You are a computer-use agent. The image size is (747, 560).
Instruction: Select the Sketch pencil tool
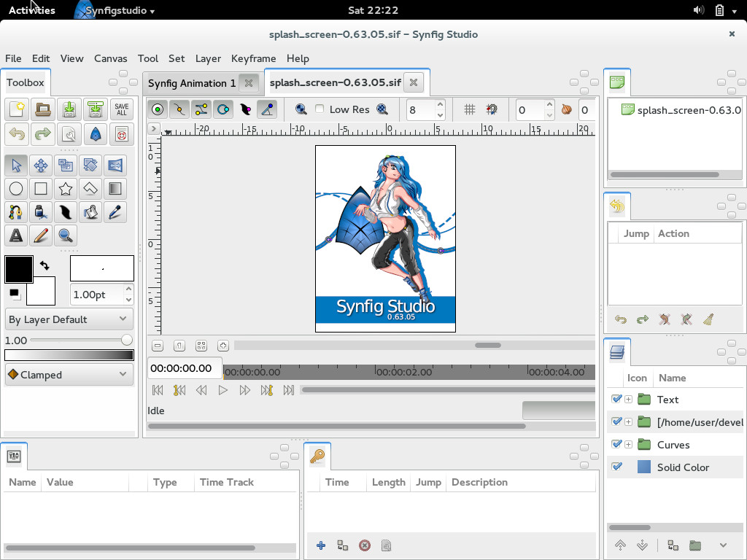(x=41, y=236)
